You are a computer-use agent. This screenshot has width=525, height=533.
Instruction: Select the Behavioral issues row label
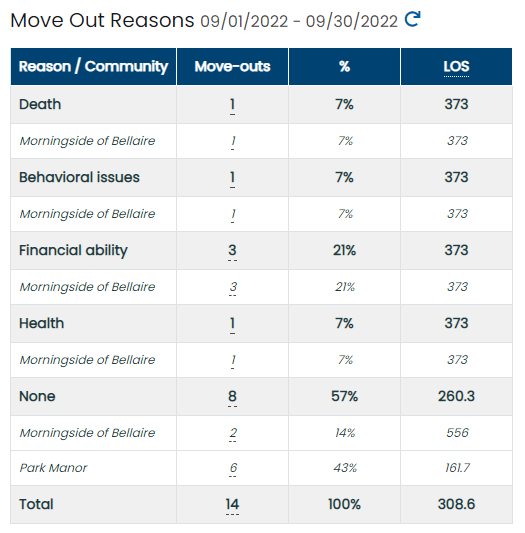click(79, 177)
